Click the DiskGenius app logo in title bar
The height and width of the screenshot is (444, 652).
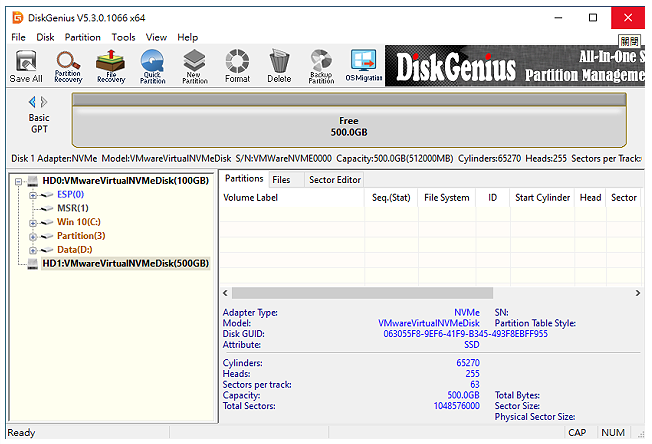(18, 18)
